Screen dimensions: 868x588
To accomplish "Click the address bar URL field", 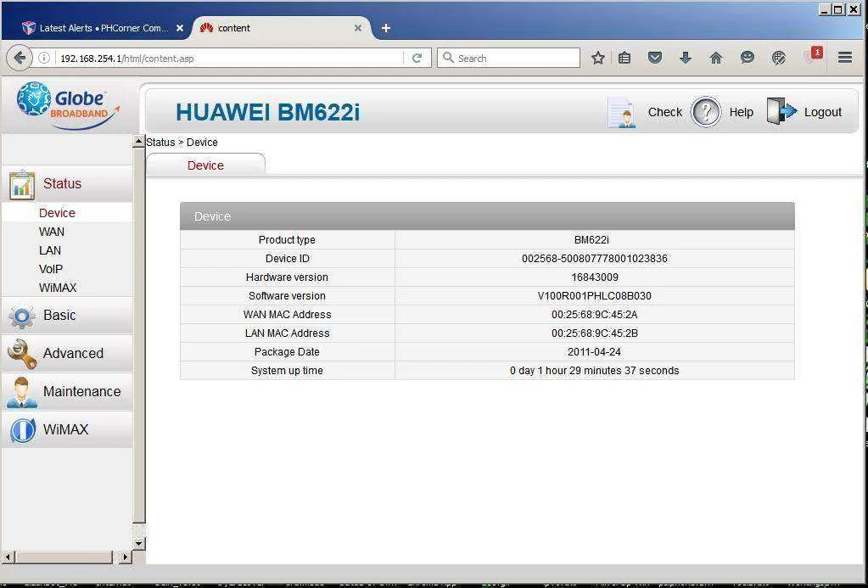I will (229, 59).
